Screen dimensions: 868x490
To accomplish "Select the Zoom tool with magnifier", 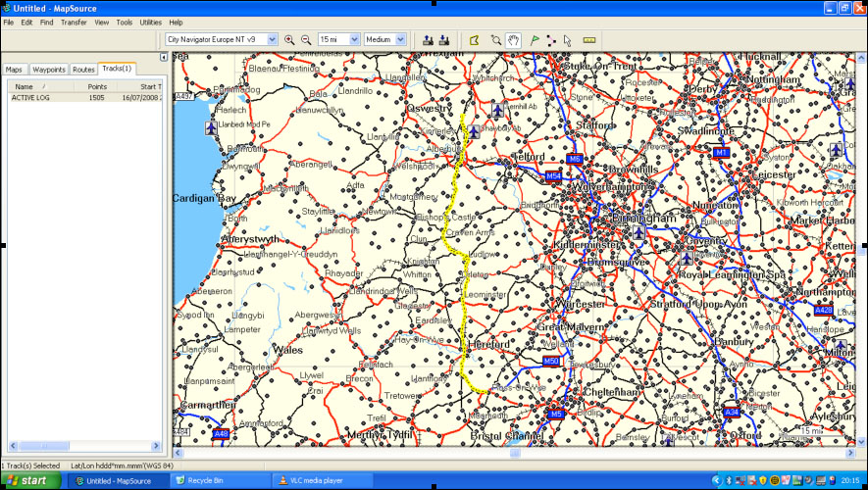I will tap(496, 40).
